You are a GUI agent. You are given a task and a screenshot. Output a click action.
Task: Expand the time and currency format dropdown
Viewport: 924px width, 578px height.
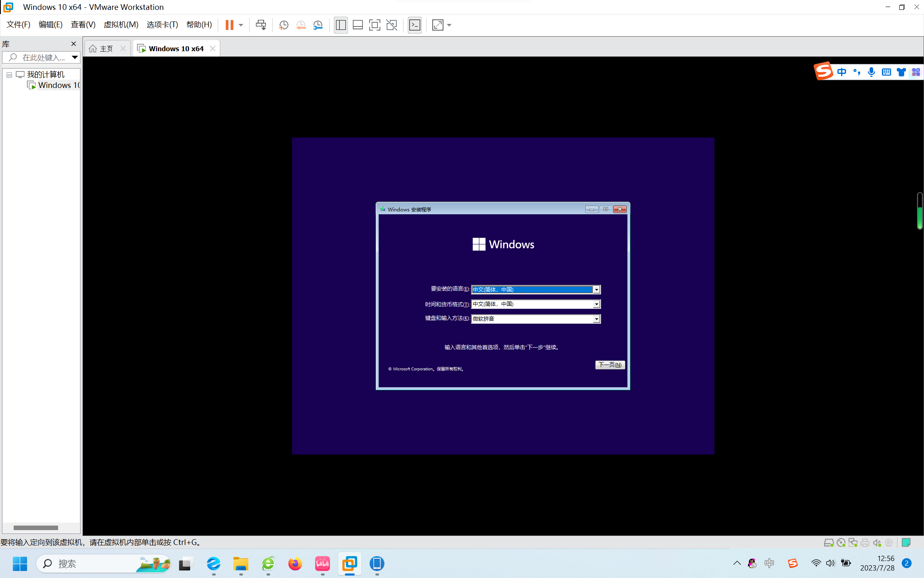[x=596, y=304]
